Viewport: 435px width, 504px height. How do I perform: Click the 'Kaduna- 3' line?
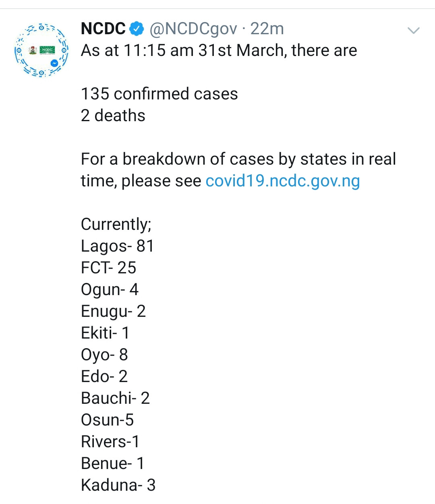click(x=118, y=485)
